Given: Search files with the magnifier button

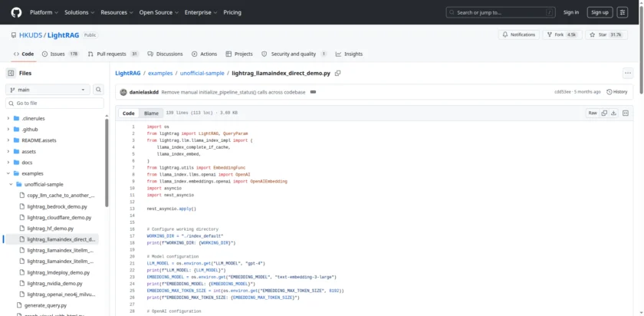Looking at the screenshot, I should 99,90.
